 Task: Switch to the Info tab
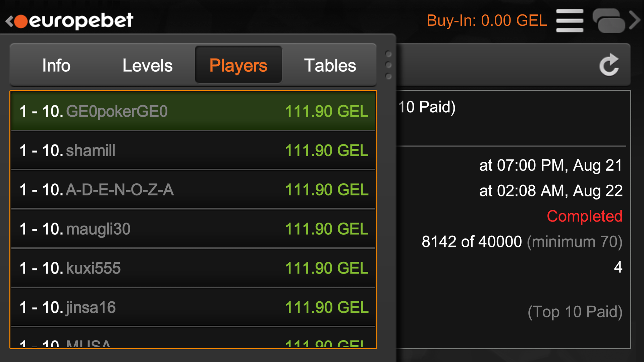coord(56,65)
